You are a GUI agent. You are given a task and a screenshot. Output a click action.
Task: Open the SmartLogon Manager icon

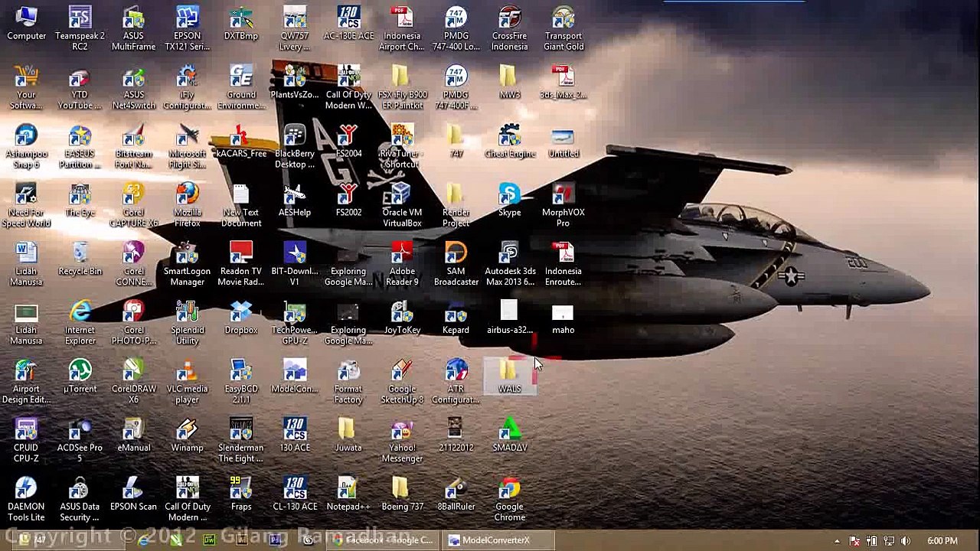[187, 265]
